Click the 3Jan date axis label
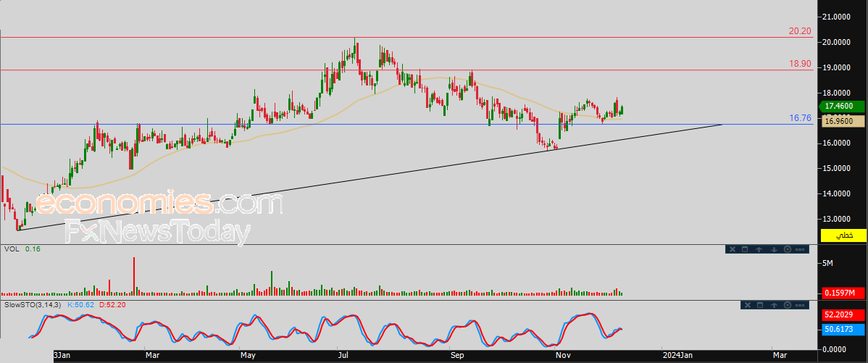This screenshot has height=363, width=868. tap(62, 354)
